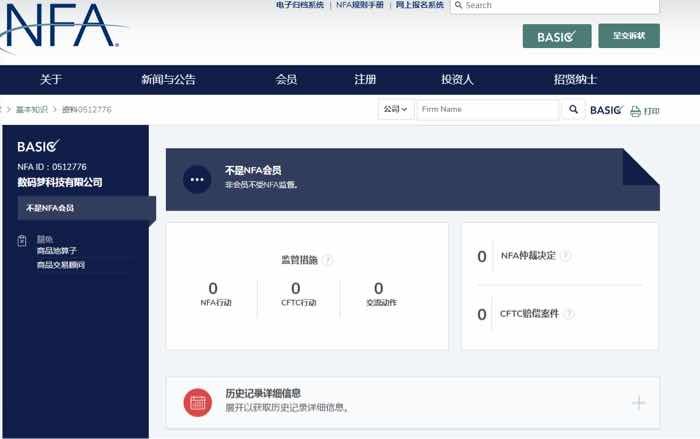Click the search magnifier icon in top search box

coord(458,5)
